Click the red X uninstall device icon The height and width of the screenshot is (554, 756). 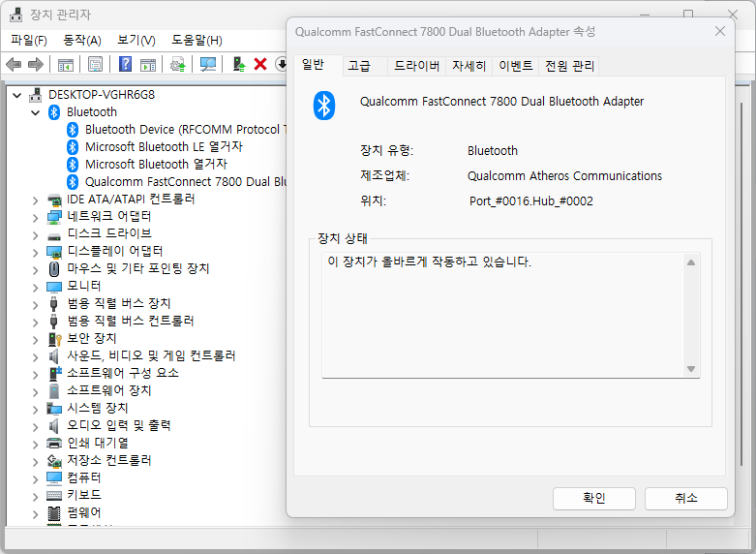pos(260,64)
